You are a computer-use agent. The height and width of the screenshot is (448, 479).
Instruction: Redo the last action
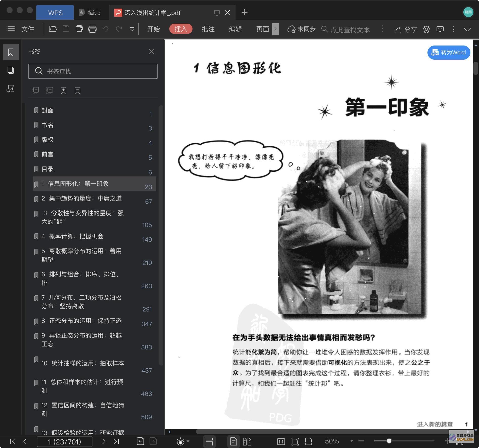pos(119,29)
